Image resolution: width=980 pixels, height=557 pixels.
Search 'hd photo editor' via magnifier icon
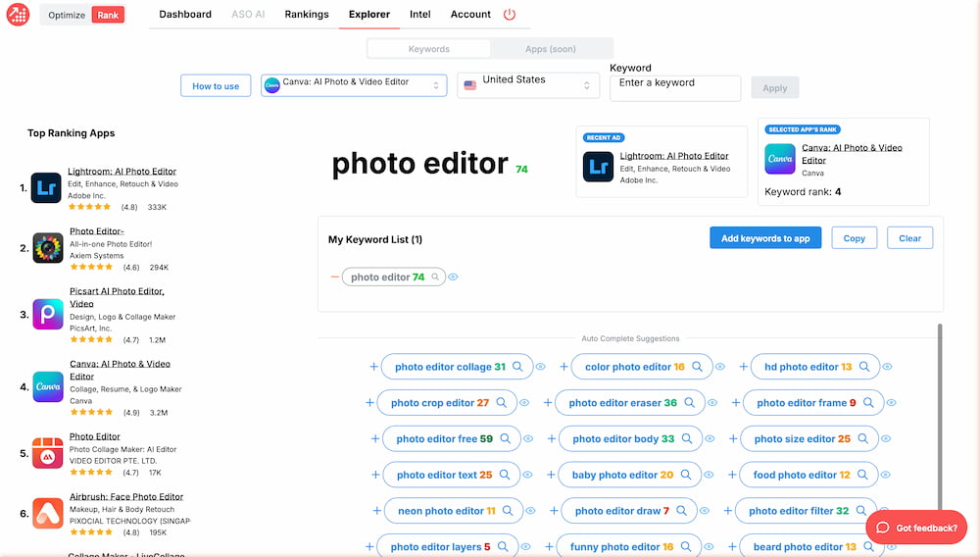click(x=864, y=367)
